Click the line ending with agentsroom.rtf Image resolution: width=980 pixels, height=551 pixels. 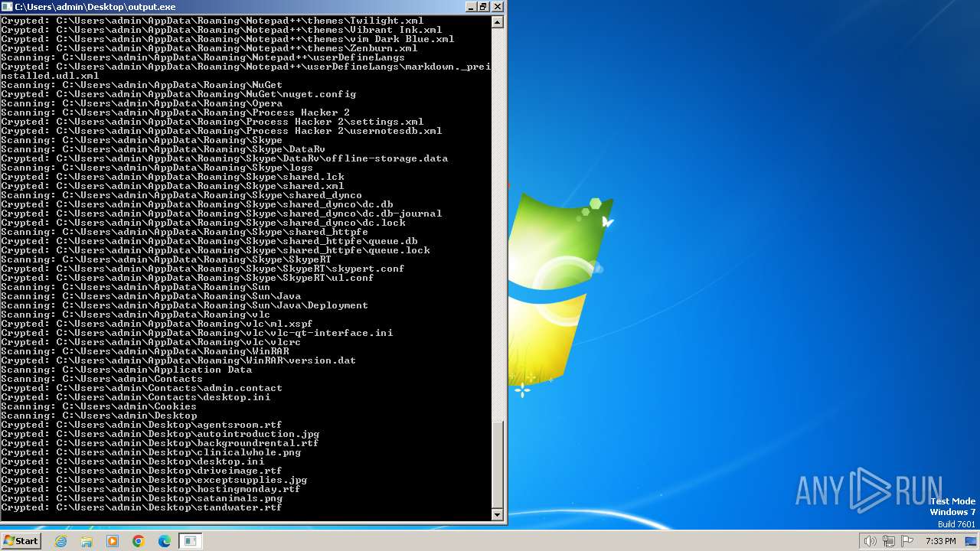coord(142,425)
